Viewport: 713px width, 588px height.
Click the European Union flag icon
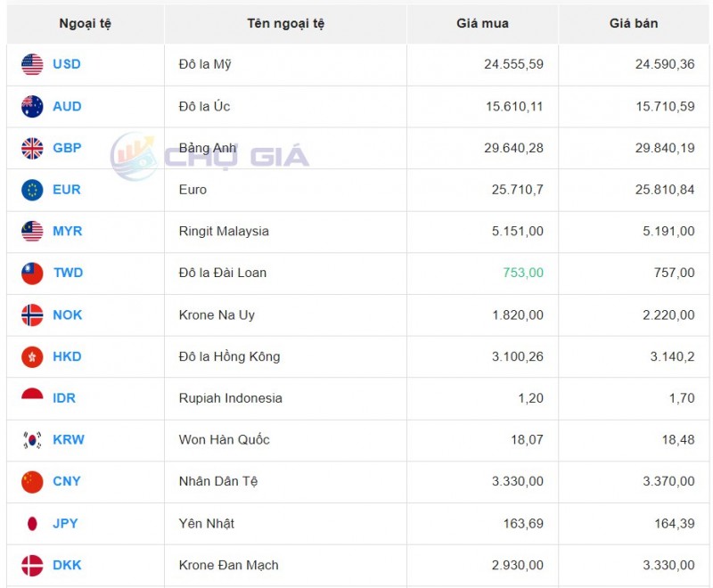(32, 190)
